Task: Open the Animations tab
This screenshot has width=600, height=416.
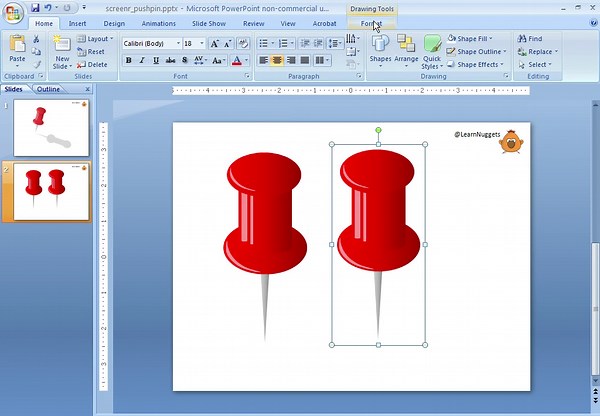Action: pyautogui.click(x=158, y=23)
